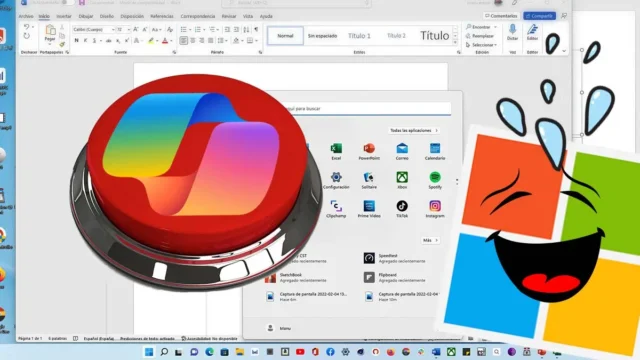Click Encontrar in the Edición group
This screenshot has height=360, width=640.
(478, 27)
